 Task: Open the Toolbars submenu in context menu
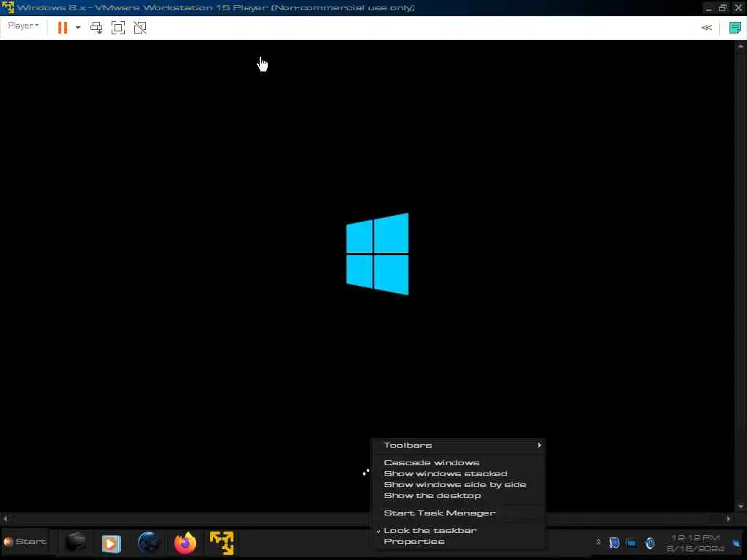pos(458,446)
